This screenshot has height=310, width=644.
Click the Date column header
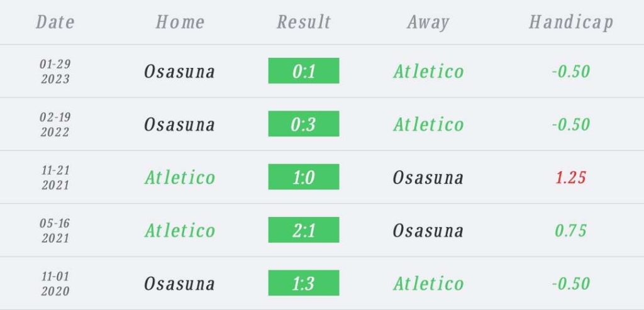point(55,22)
